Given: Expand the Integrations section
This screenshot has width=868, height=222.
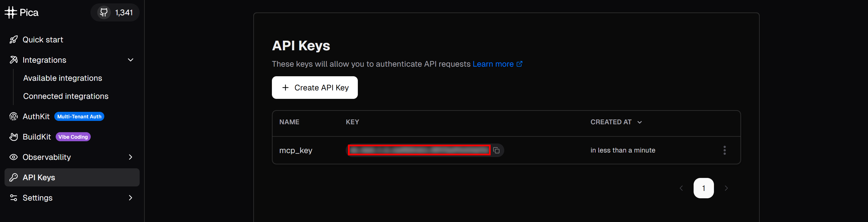Looking at the screenshot, I should tap(131, 60).
